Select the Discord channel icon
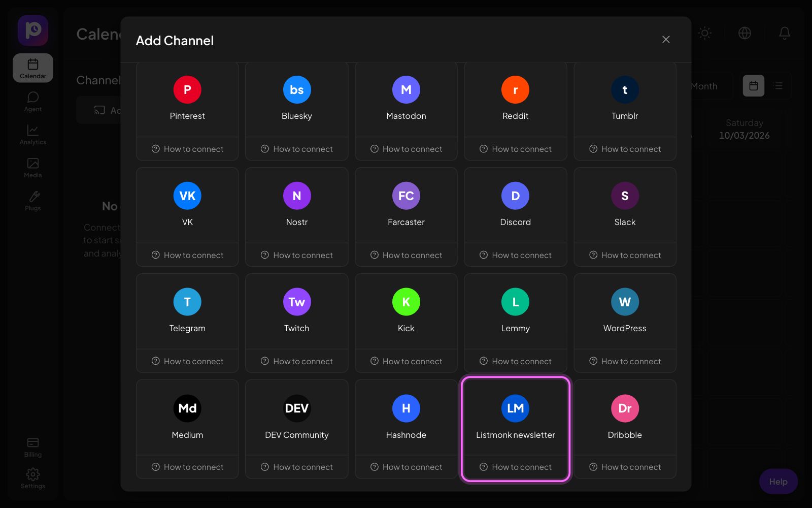This screenshot has height=508, width=812. coord(515,196)
